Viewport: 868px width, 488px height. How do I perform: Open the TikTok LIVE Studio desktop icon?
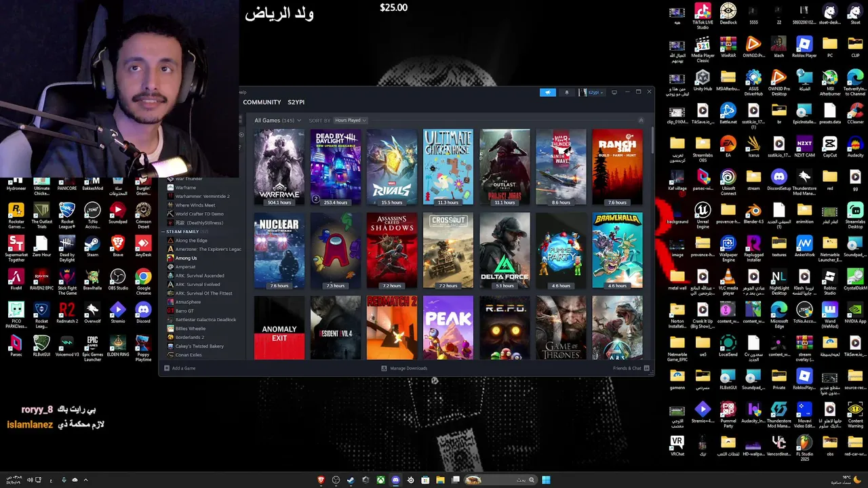click(x=703, y=16)
